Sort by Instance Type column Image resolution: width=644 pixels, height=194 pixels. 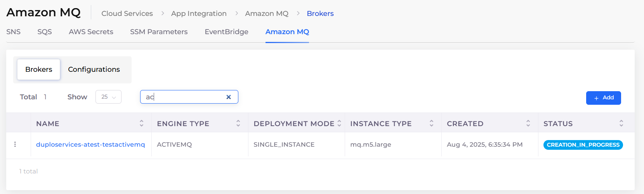(431, 123)
